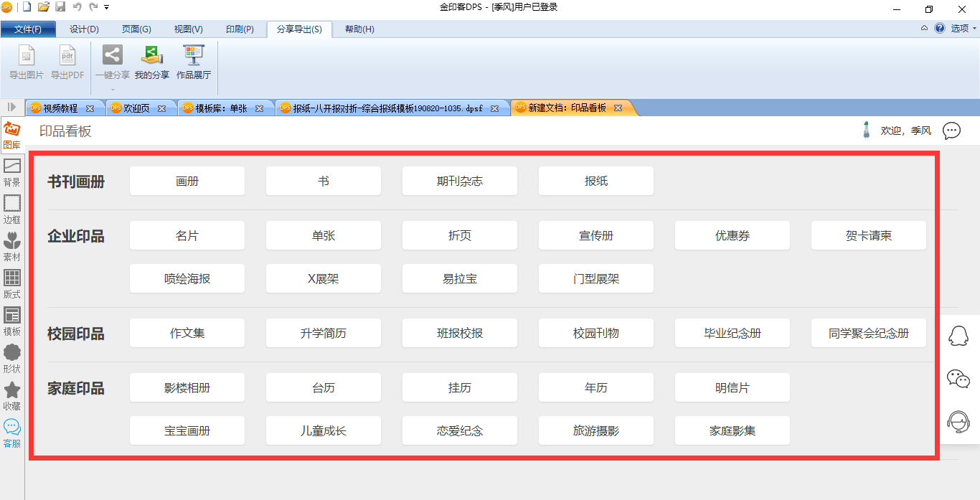Open 我的分享 from the ribbon
Viewport: 980px width, 500px height.
(151, 62)
